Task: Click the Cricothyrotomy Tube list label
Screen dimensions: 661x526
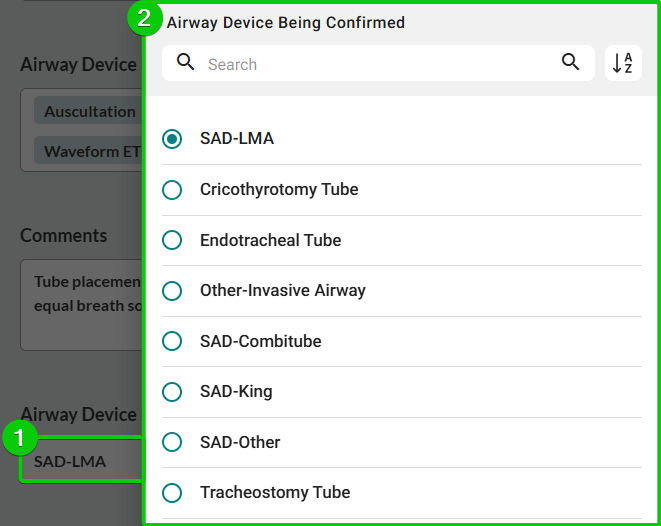Action: 279,190
